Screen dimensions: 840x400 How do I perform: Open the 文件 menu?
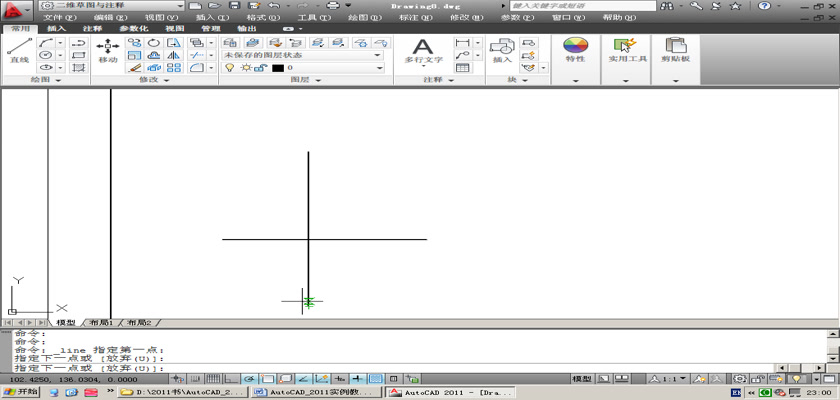click(59, 18)
